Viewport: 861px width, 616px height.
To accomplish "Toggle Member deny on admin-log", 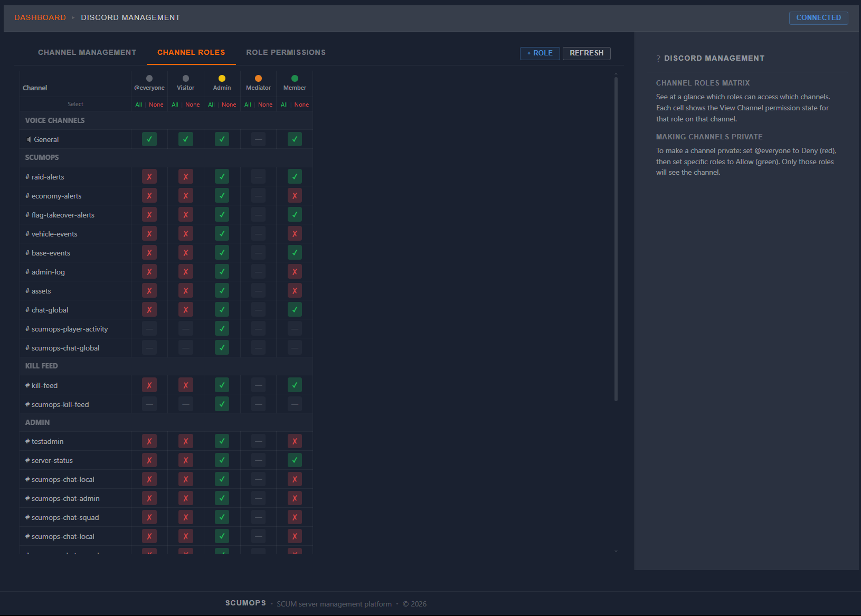I will pos(295,272).
